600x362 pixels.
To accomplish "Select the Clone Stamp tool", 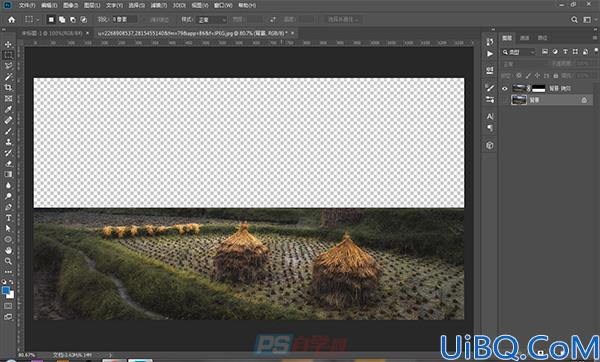I will click(8, 142).
